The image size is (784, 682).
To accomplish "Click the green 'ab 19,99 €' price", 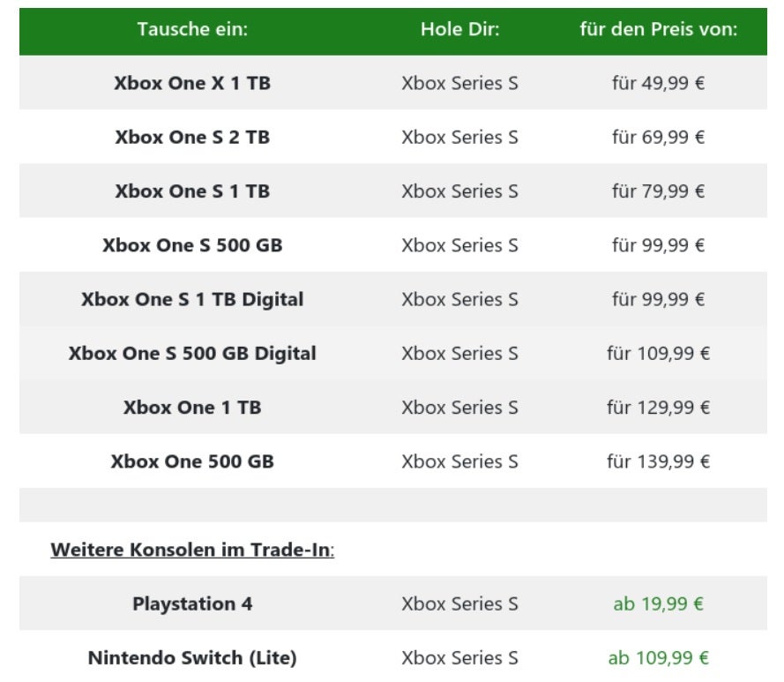I will 659,604.
